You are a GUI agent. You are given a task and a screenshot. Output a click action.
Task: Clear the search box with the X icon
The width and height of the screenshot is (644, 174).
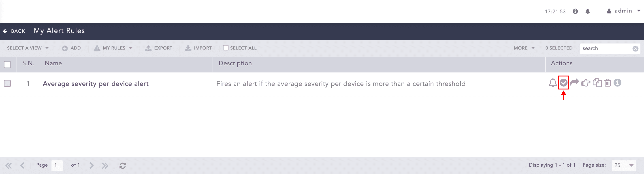tap(635, 49)
